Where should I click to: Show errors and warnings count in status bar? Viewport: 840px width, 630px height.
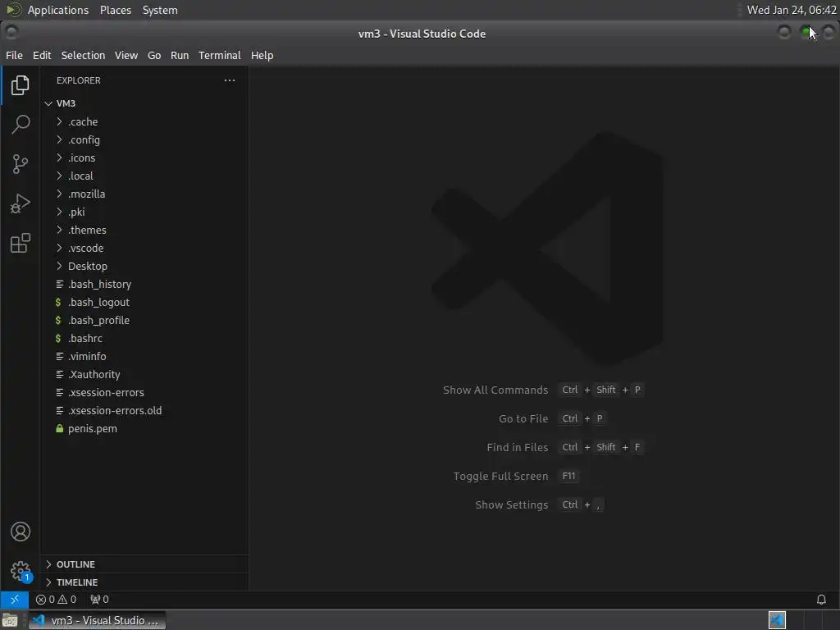[x=57, y=600]
